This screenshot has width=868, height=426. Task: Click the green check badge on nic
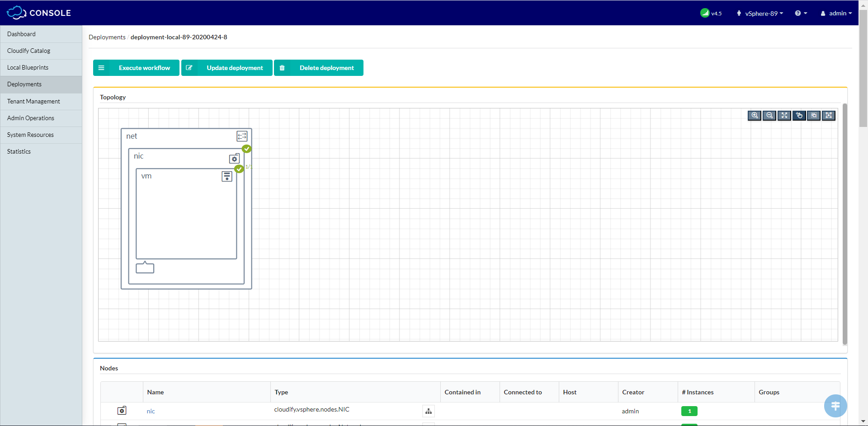point(246,149)
